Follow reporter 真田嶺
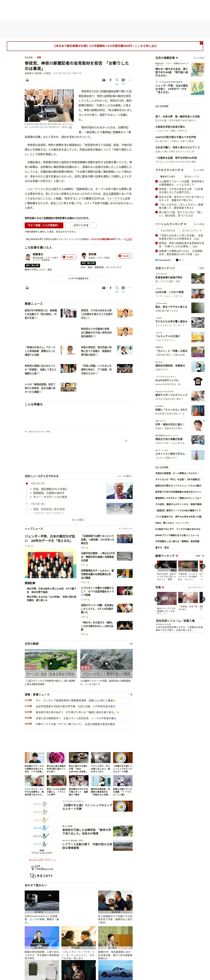The image size is (210, 980). (125, 256)
